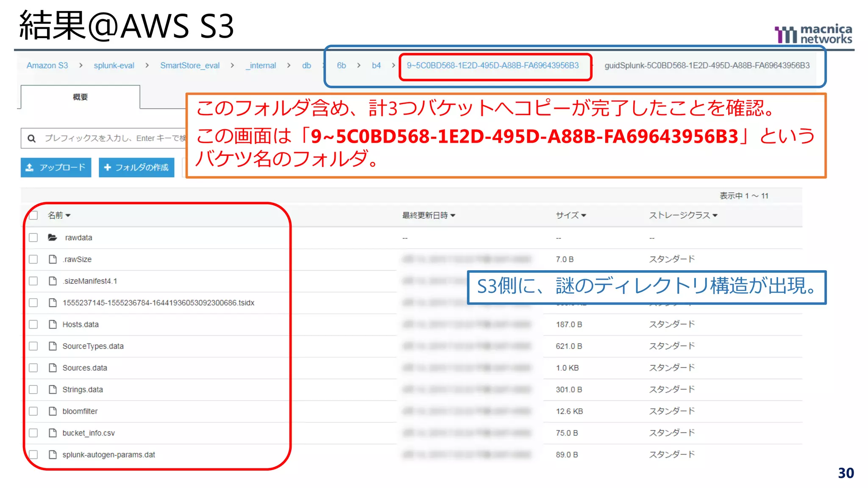Screen dimensions: 868x488
Task: Click the 12.6 KB size value
Action: [x=569, y=411]
